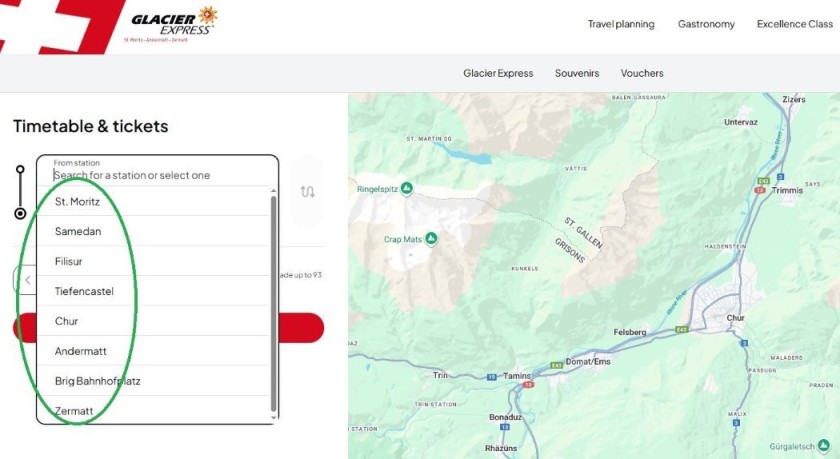Click the scrollbar up arrow in station list
Screen dimensions: 840x459
[x=274, y=191]
